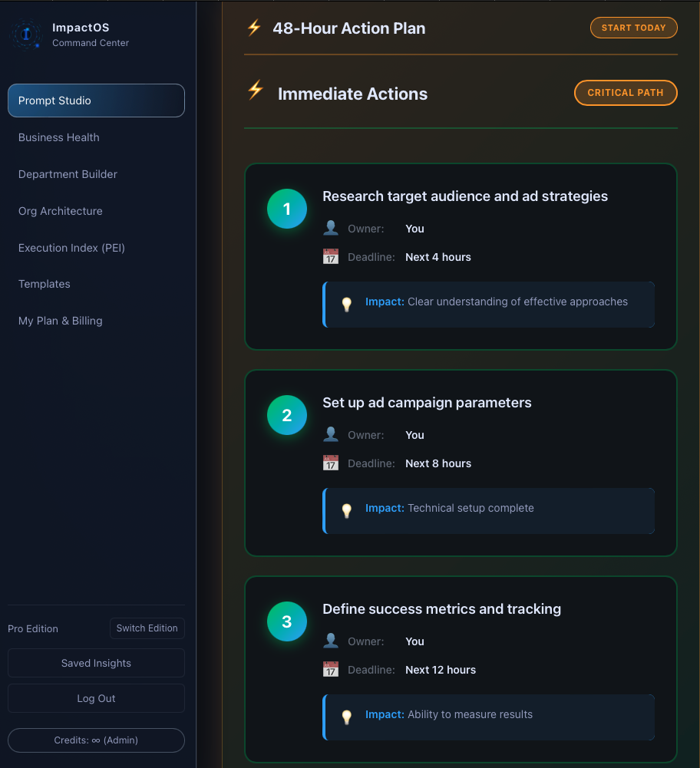Screen dimensions: 700x768
Task: Click the START TODAY button
Action: coord(633,28)
